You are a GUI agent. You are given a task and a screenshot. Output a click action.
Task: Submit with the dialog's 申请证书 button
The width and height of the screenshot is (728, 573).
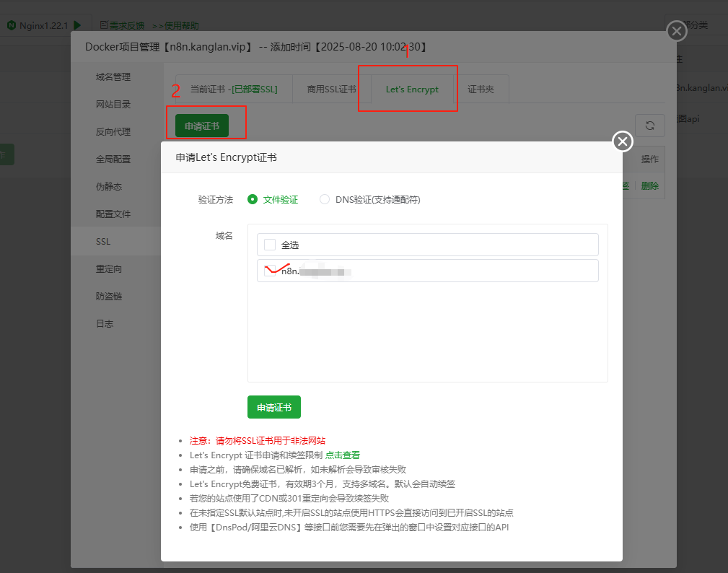tap(274, 407)
